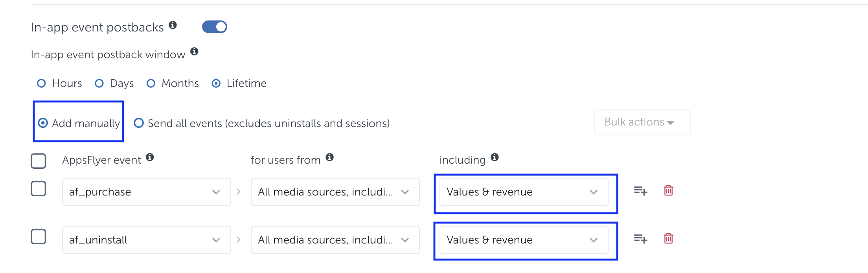This screenshot has width=868, height=273.
Task: Open the af_purchase event dropdown
Action: pos(146,192)
